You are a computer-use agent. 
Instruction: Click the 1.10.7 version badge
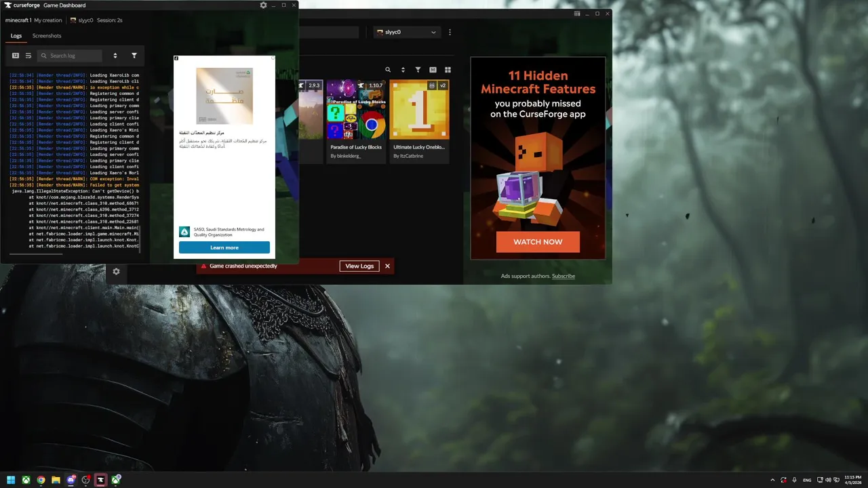click(376, 85)
